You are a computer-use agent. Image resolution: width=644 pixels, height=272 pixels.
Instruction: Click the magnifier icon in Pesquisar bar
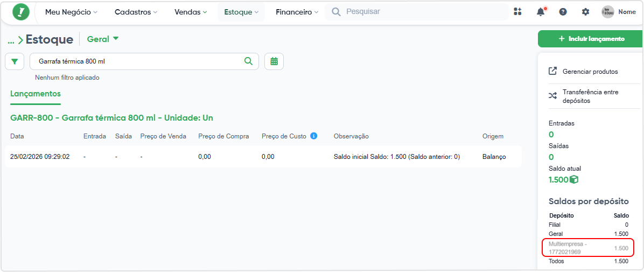tap(336, 12)
